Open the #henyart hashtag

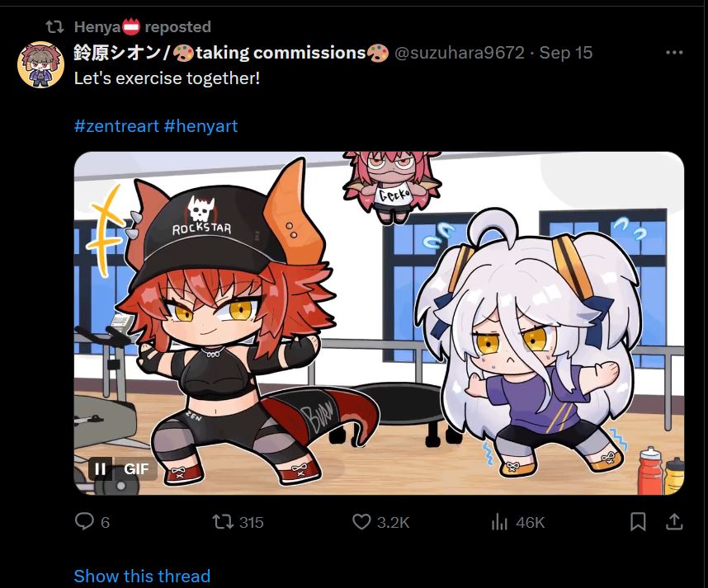201,126
